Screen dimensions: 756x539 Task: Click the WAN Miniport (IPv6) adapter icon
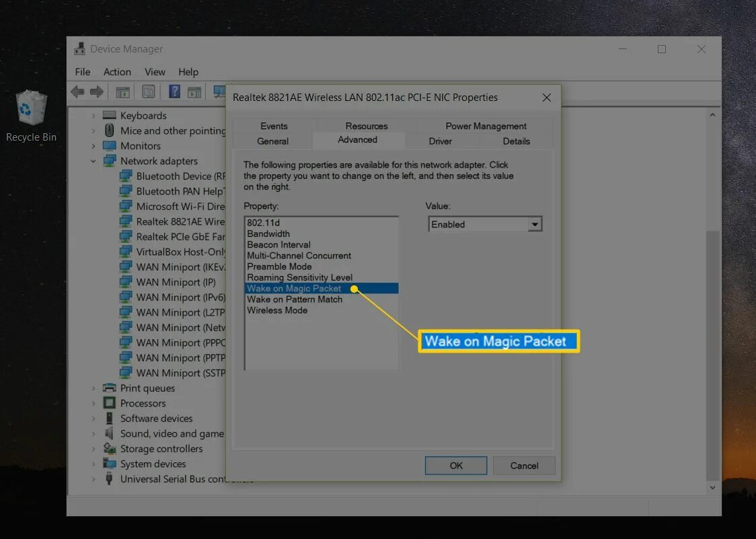(125, 297)
